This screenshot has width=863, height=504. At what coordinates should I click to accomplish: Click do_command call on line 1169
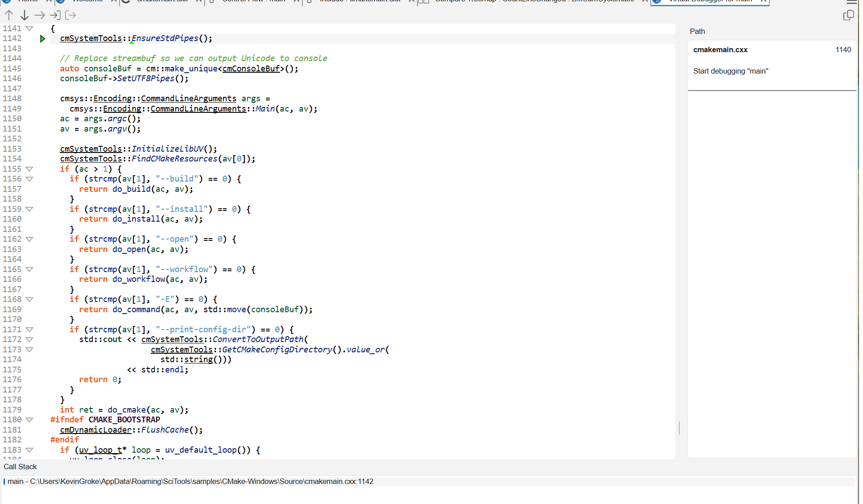(x=136, y=310)
